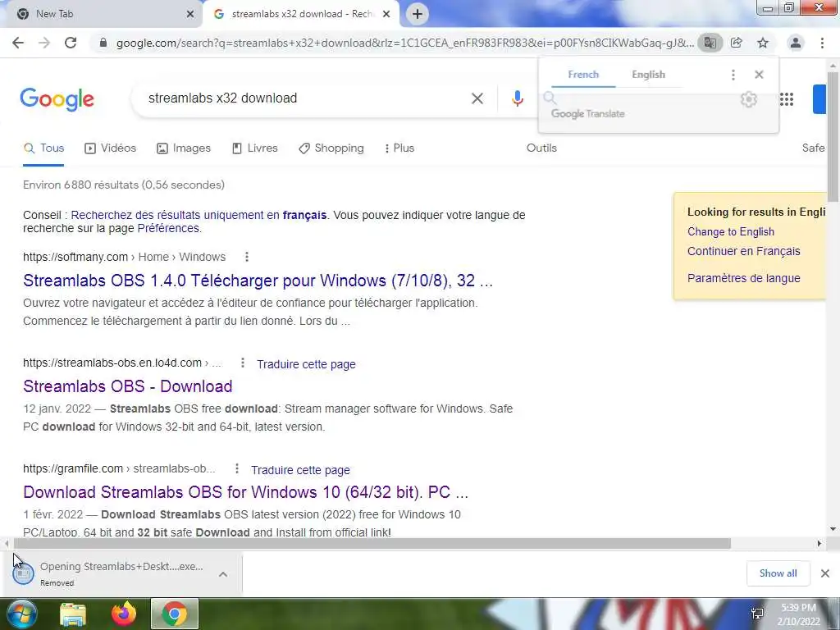Viewport: 840px width, 630px height.
Task: Expand the download item chevron menu
Action: [x=223, y=573]
